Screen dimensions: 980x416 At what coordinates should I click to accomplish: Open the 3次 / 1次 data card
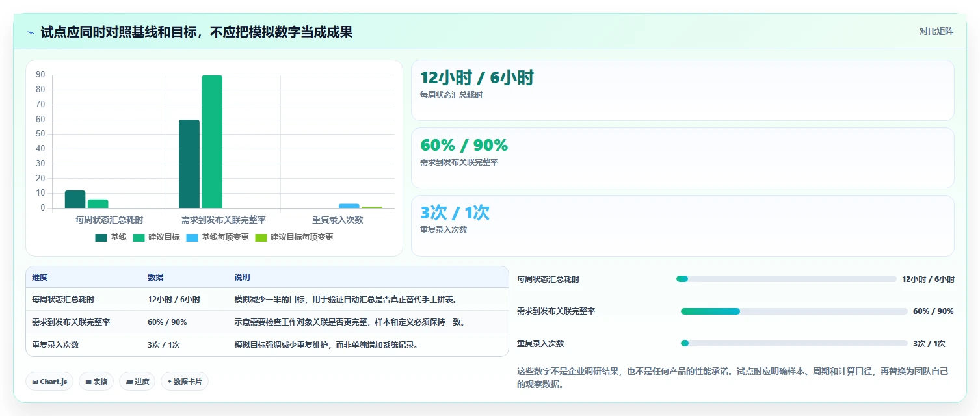click(683, 226)
